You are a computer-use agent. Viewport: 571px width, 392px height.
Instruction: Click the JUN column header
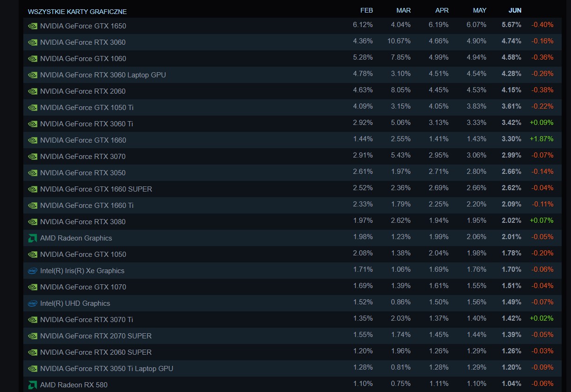(x=515, y=10)
